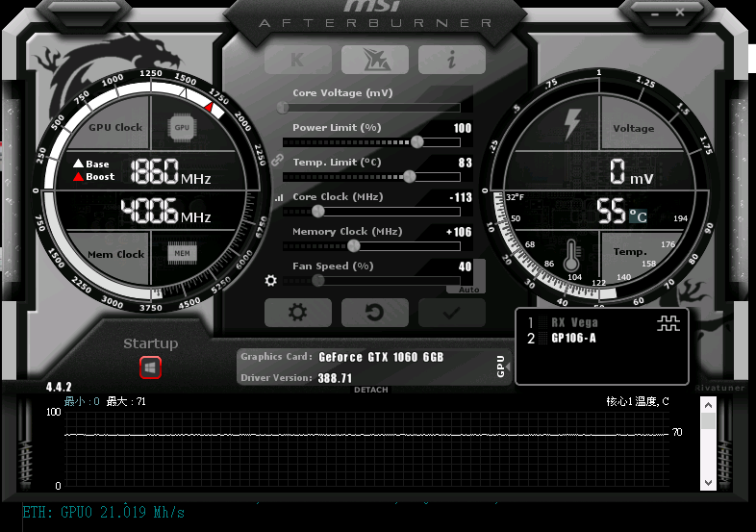Open fan speed settings gear icon

(x=271, y=280)
